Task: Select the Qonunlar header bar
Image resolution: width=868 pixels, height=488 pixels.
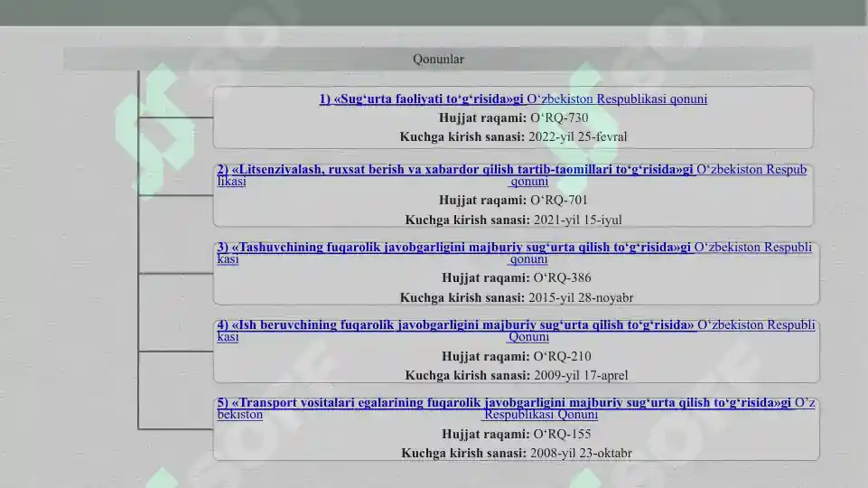Action: (x=438, y=59)
